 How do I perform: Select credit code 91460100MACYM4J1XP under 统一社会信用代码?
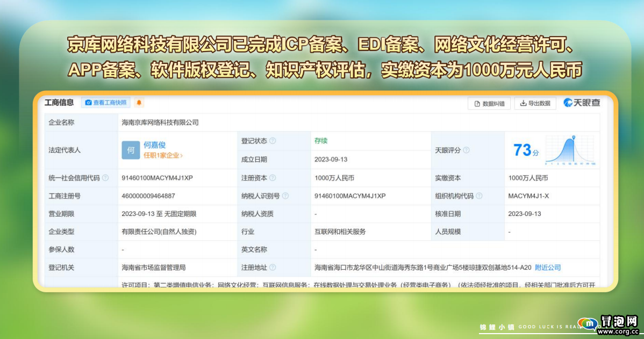158,178
